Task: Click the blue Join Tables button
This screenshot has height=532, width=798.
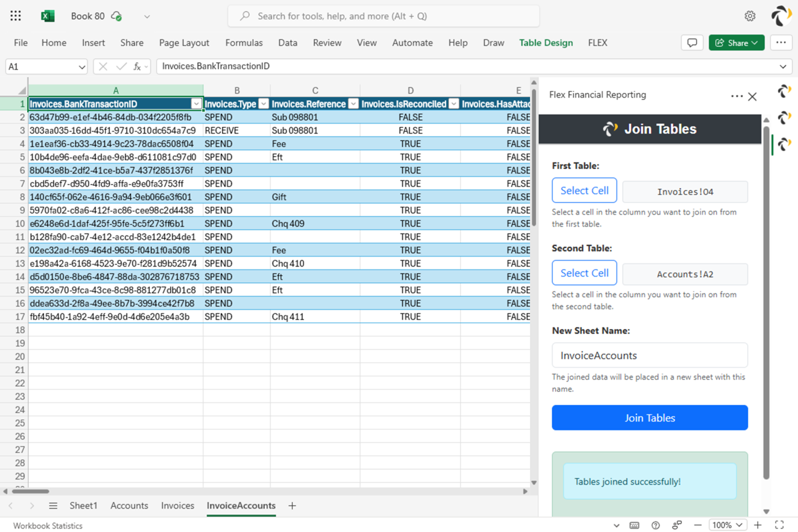Action: click(x=650, y=418)
